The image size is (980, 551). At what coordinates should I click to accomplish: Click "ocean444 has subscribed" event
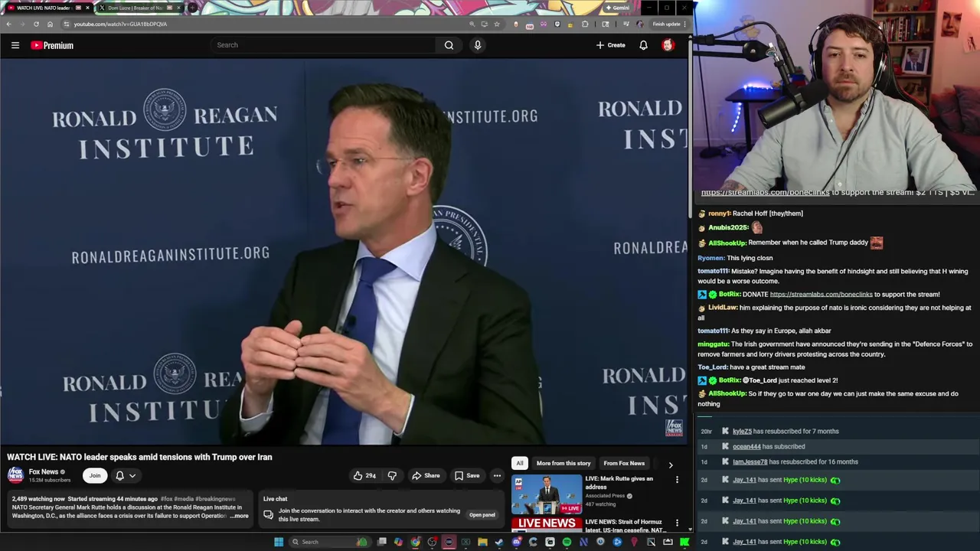pos(769,446)
